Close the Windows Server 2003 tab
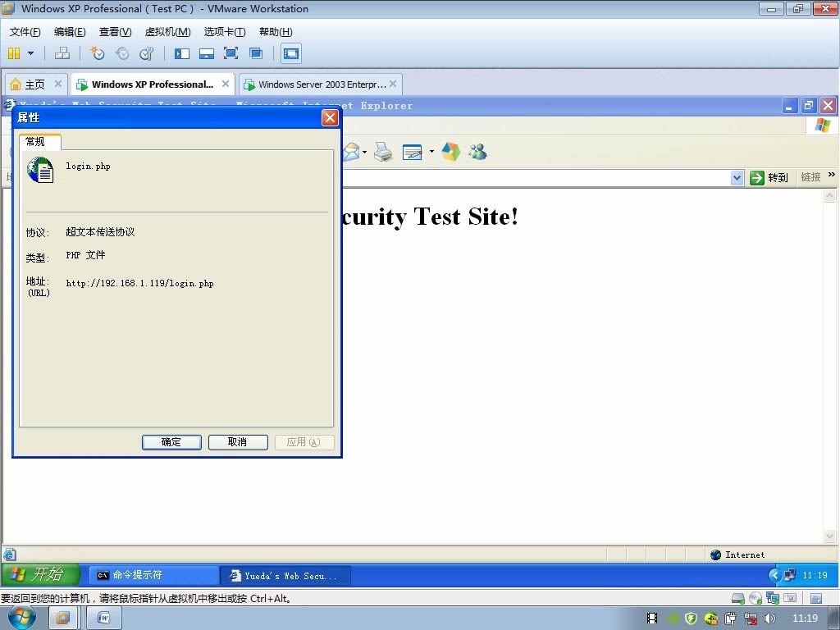The height and width of the screenshot is (630, 840). point(393,84)
